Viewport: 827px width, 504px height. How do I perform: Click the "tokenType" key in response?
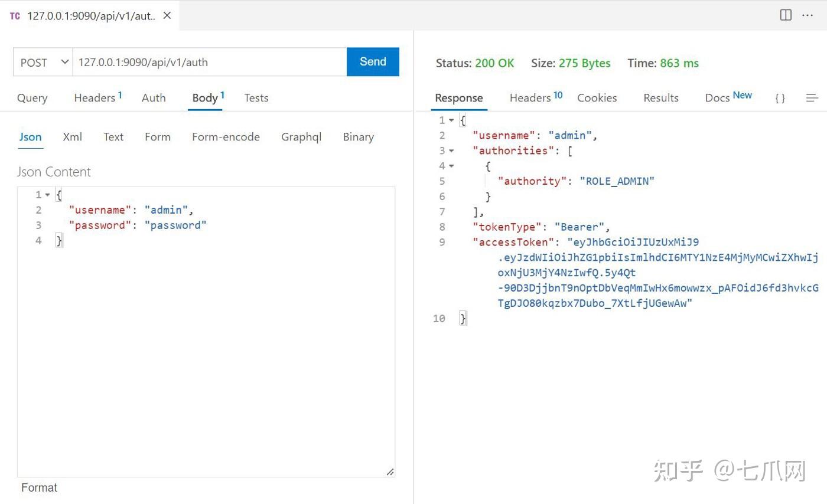pos(507,227)
